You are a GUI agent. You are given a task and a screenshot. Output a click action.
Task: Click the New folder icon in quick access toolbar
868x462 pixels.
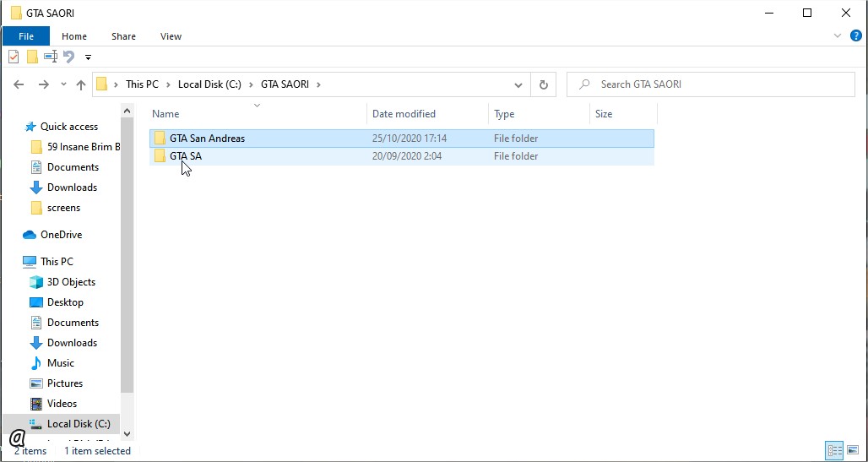[x=32, y=57]
